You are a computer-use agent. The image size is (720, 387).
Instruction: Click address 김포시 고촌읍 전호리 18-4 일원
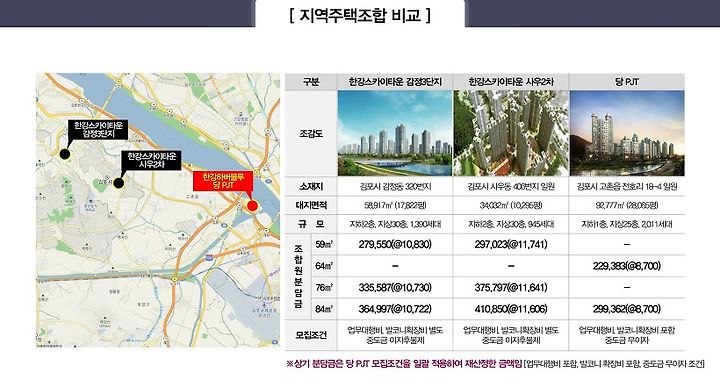tap(627, 186)
